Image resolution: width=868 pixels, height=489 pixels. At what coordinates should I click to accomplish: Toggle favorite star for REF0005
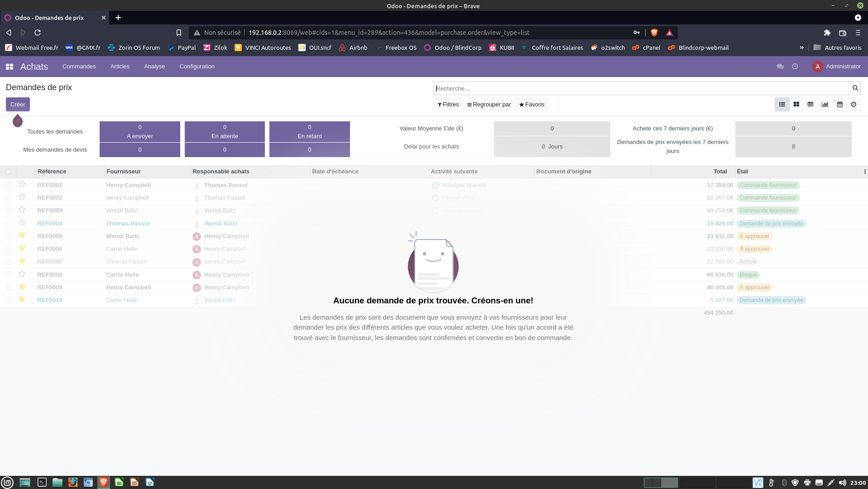coord(22,236)
